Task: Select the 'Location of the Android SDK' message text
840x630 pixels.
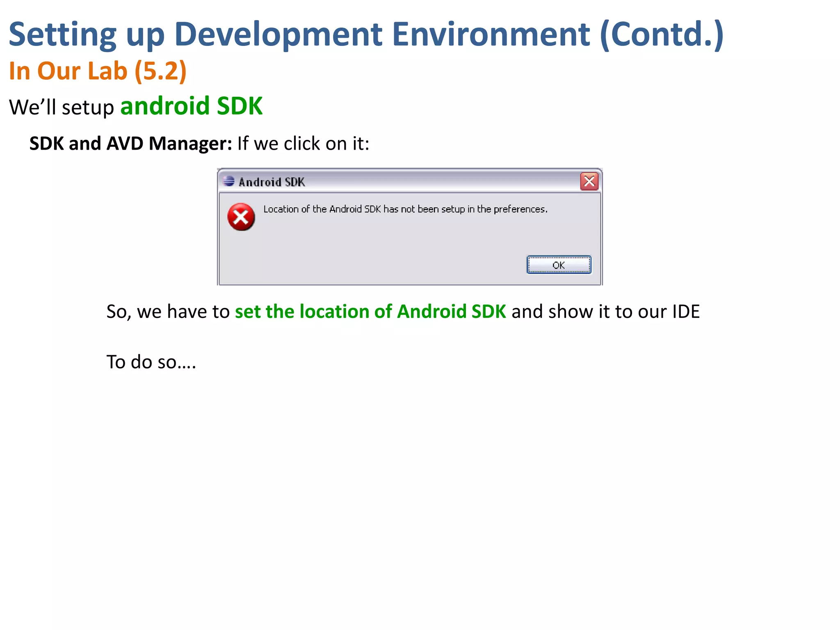Action: pos(405,209)
